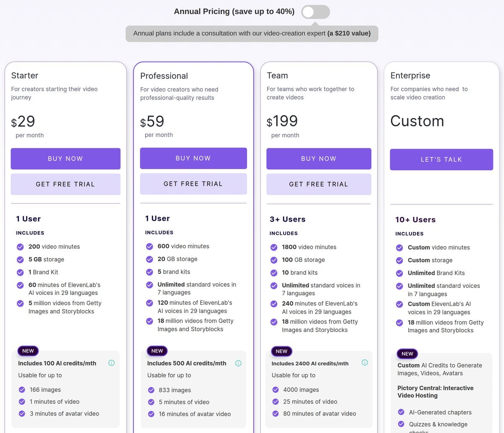Open info icon beside 100 AI credits
504x433 pixels.
[x=111, y=363]
